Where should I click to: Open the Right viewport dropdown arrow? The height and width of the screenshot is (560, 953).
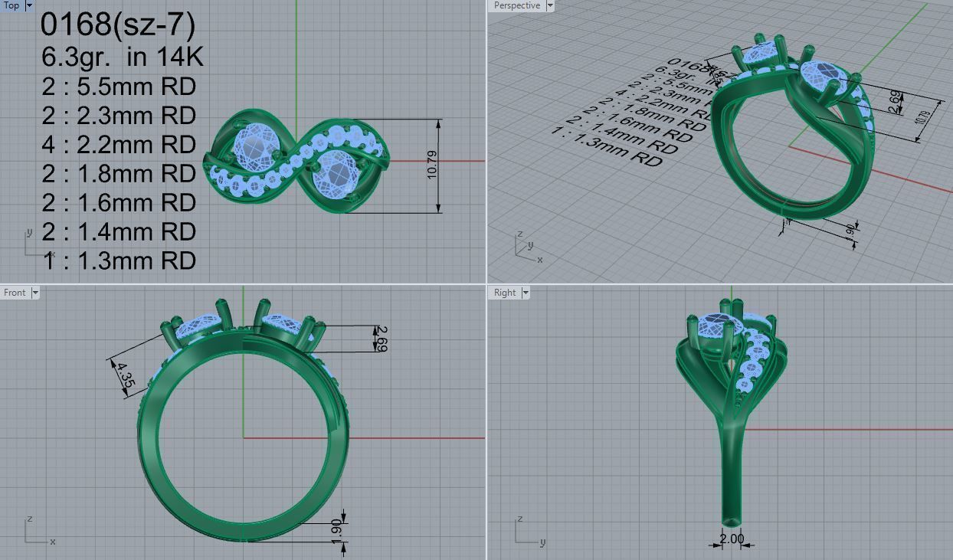(526, 293)
